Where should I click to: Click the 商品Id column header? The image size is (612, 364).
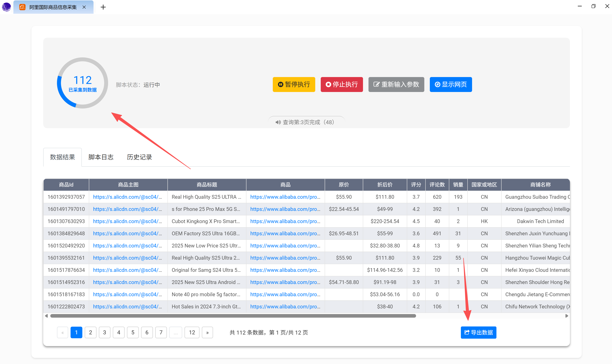[x=66, y=185]
